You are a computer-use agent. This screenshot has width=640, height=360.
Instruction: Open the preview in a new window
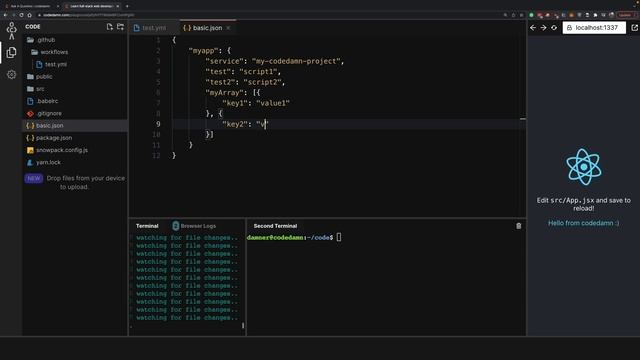634,28
